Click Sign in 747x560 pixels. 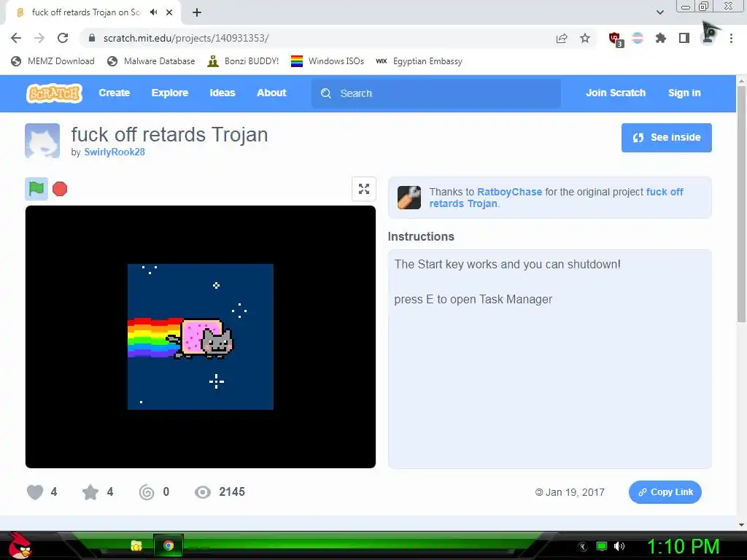pos(684,93)
